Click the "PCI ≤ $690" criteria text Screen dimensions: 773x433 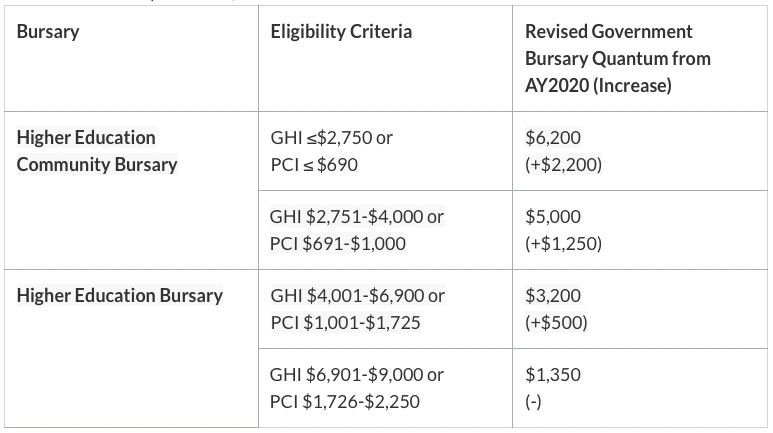[313, 163]
